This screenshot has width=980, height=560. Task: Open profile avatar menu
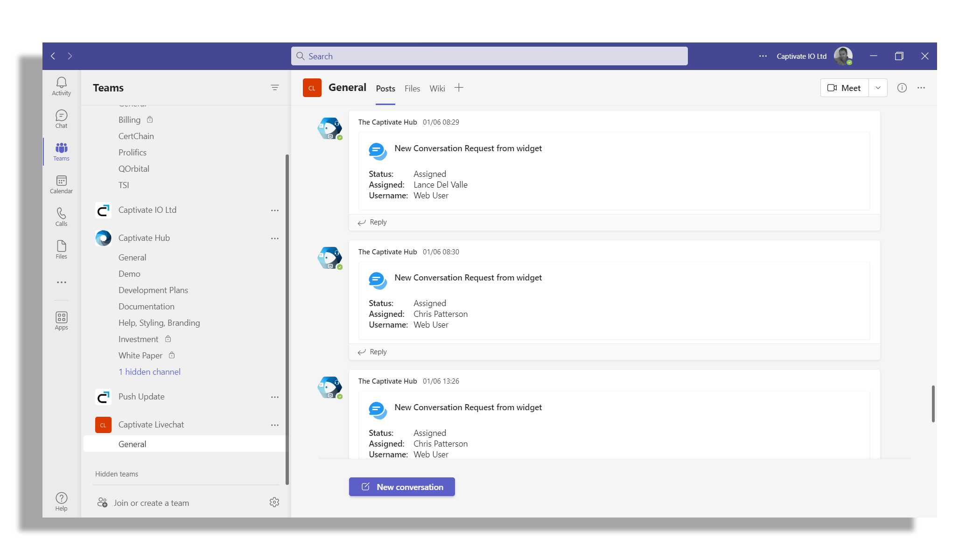click(843, 56)
